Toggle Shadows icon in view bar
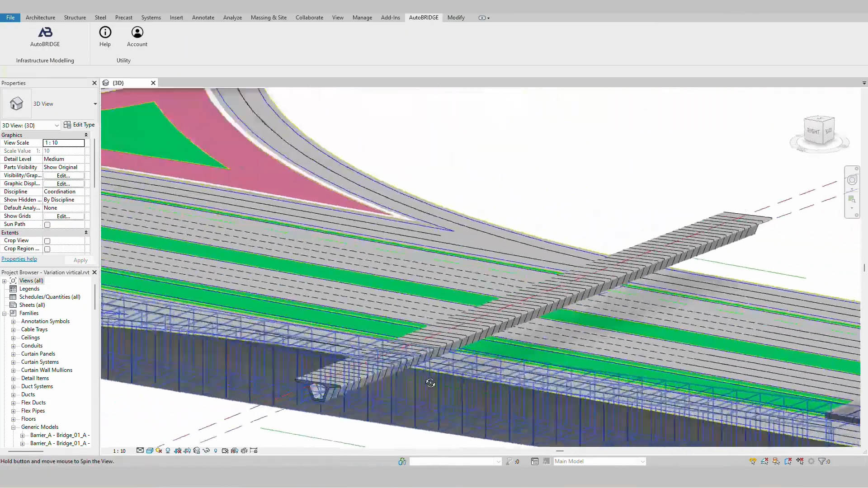This screenshot has height=488, width=868. tap(168, 450)
